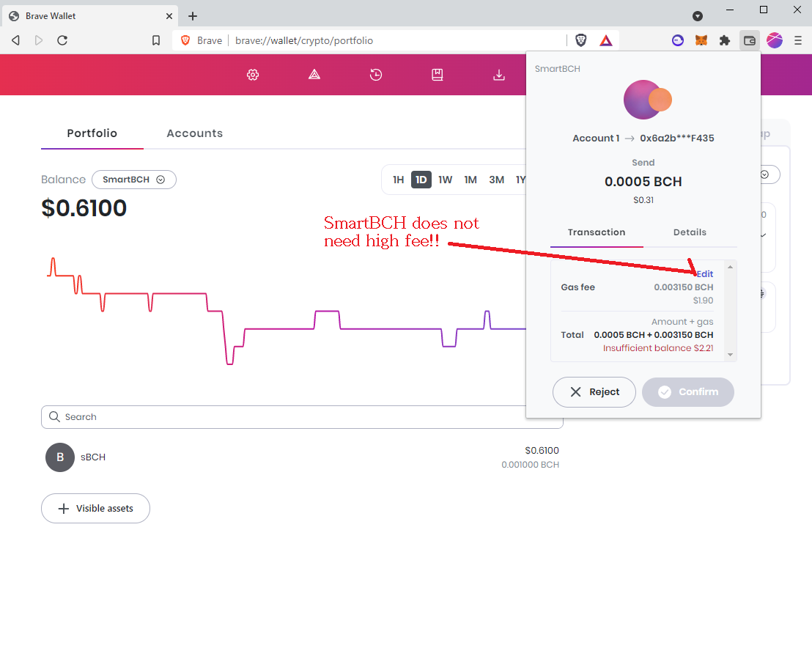Open downloads icon in top bar

tap(498, 75)
